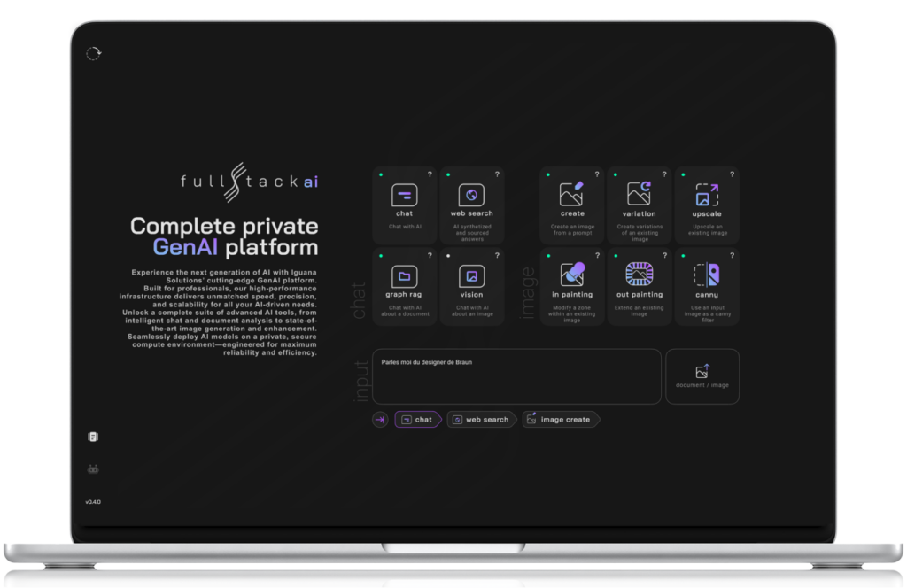Click the circular refresh icon in the sidebar

click(93, 54)
